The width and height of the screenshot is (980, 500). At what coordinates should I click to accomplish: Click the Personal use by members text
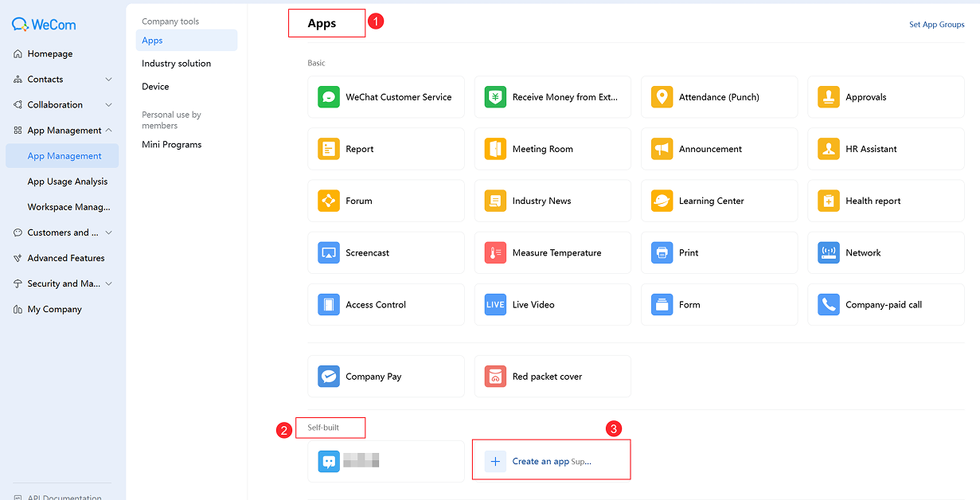tap(171, 120)
